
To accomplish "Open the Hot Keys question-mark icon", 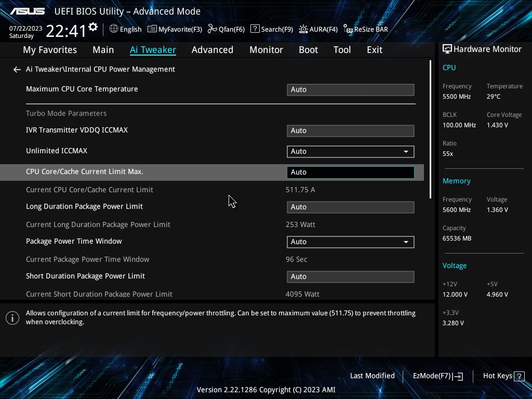I will [519, 376].
